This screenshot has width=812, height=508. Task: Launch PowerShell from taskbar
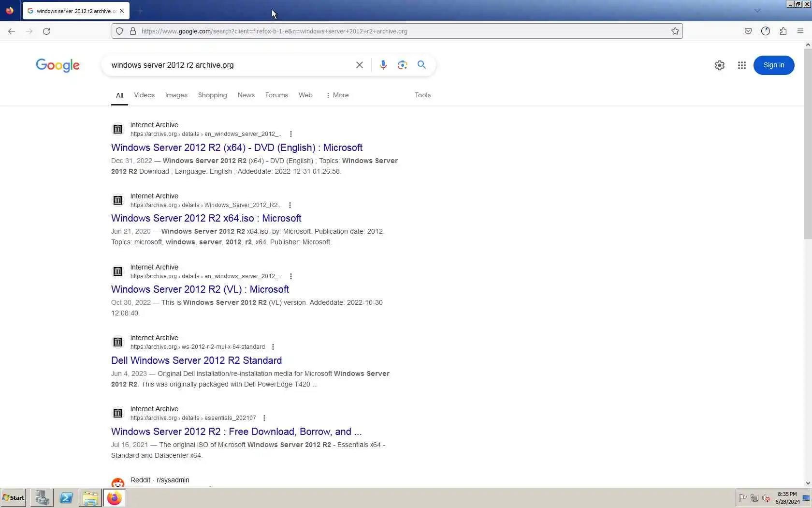66,498
